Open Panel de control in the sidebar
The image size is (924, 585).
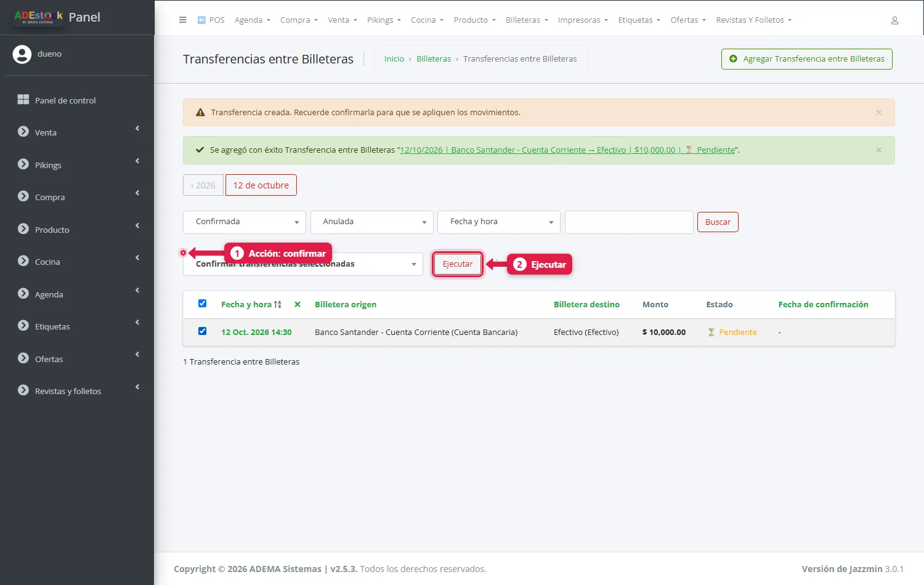click(77, 100)
